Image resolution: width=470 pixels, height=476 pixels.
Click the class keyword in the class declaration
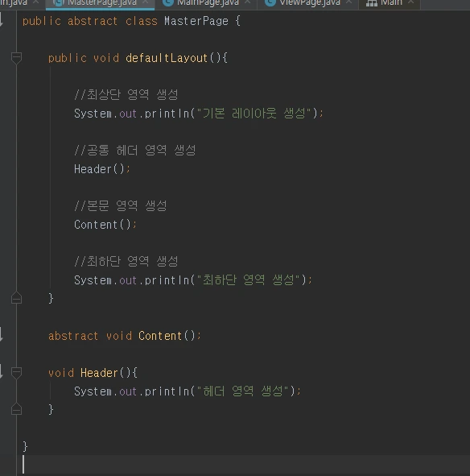click(x=142, y=21)
